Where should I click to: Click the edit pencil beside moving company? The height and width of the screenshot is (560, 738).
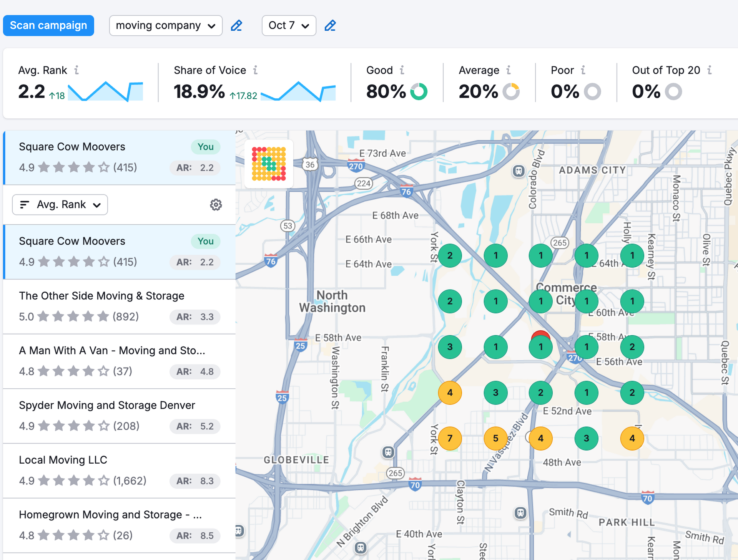pos(236,26)
